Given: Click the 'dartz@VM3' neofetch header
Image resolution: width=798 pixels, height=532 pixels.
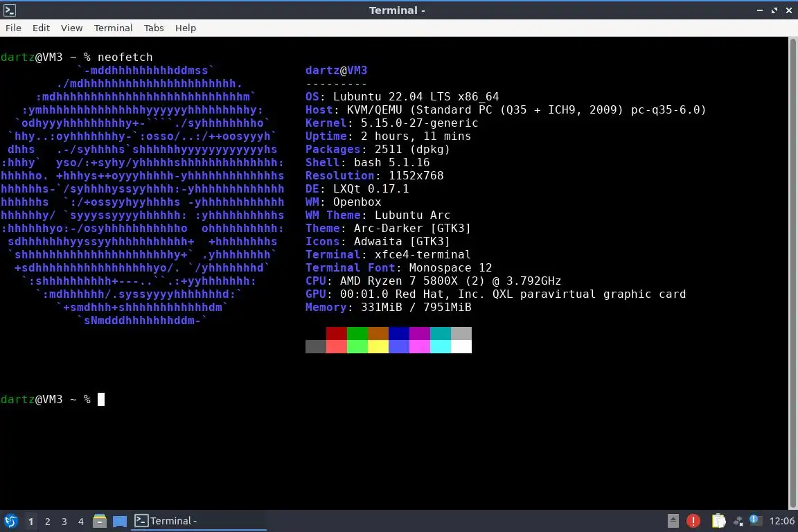Looking at the screenshot, I should point(337,71).
